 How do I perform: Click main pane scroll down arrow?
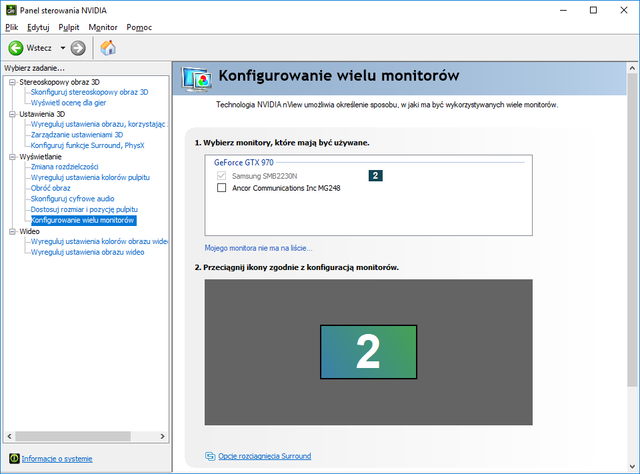point(632,466)
